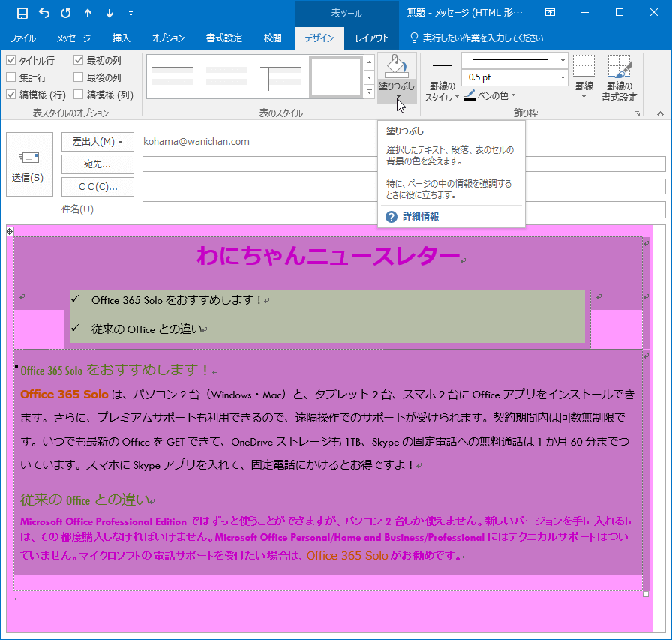Switch to the 挿入 tab

[x=121, y=38]
